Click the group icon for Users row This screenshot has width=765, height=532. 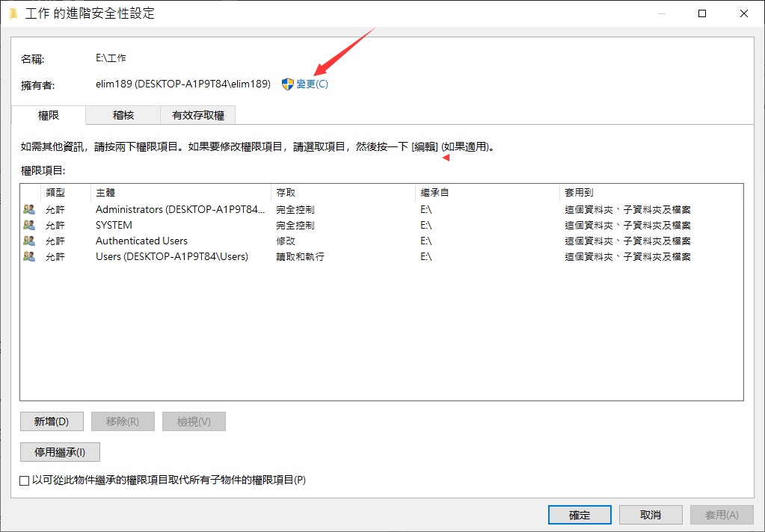click(29, 256)
